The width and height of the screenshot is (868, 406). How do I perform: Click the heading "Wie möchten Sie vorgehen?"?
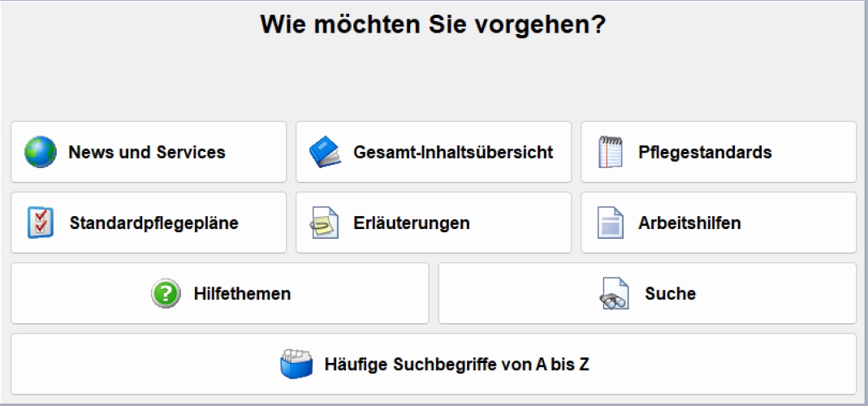point(433,25)
